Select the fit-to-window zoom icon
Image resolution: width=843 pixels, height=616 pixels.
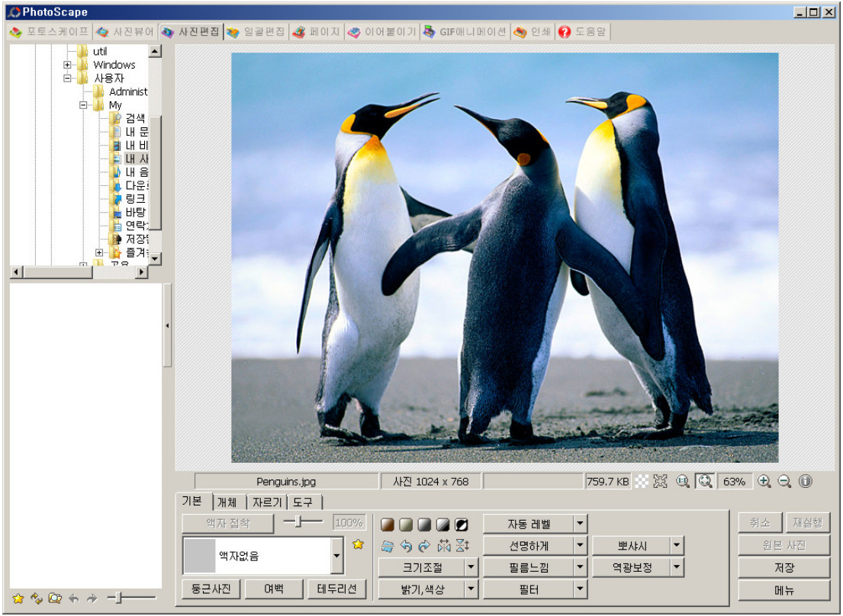pyautogui.click(x=705, y=481)
